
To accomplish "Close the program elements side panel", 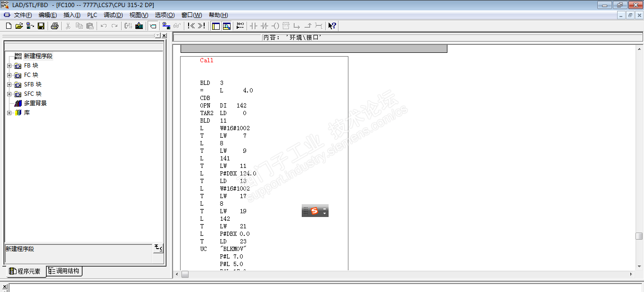I will (164, 36).
